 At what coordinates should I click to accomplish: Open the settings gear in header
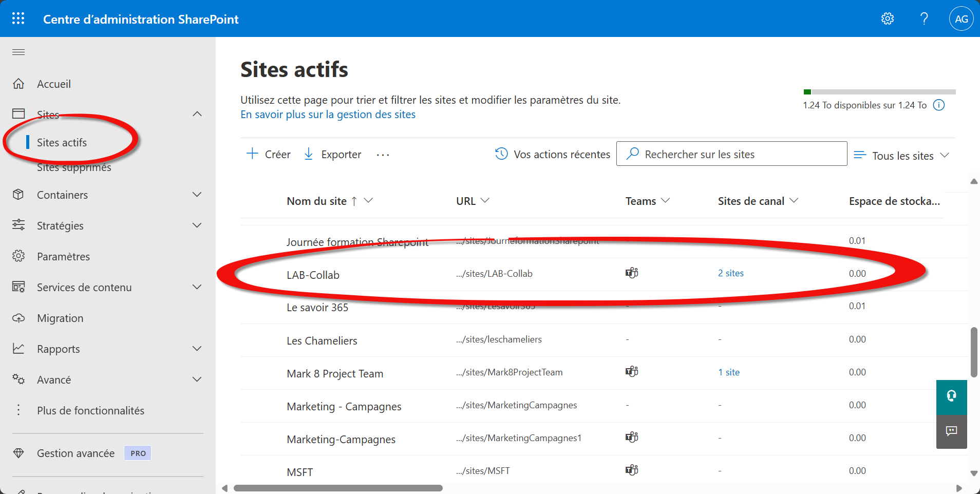[x=887, y=19]
